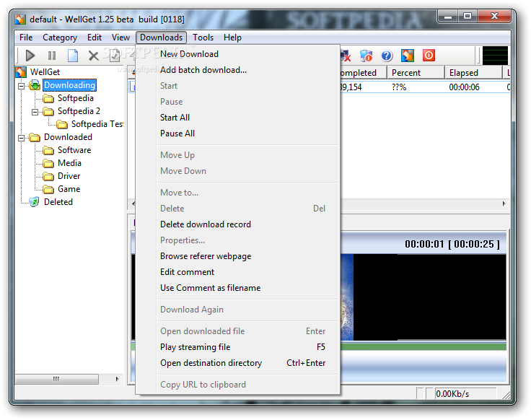Choose Open destination directory
531x420 pixels.
click(x=238, y=363)
